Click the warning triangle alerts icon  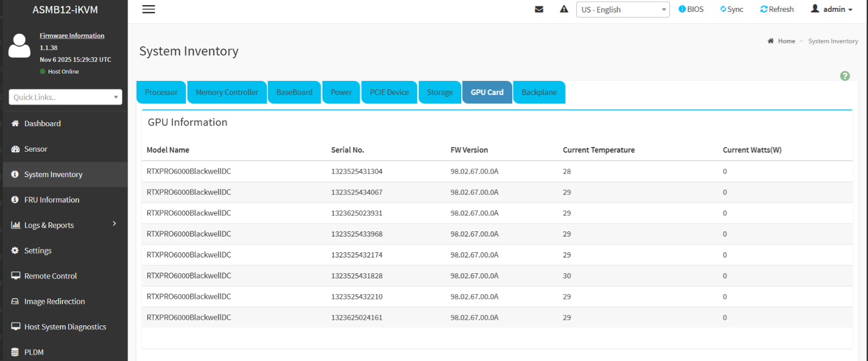click(x=564, y=9)
